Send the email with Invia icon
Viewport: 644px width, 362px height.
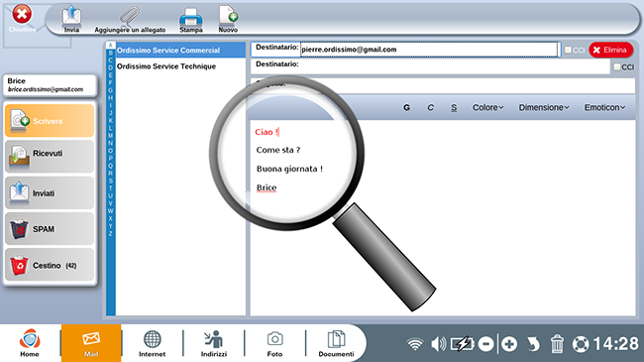(71, 19)
